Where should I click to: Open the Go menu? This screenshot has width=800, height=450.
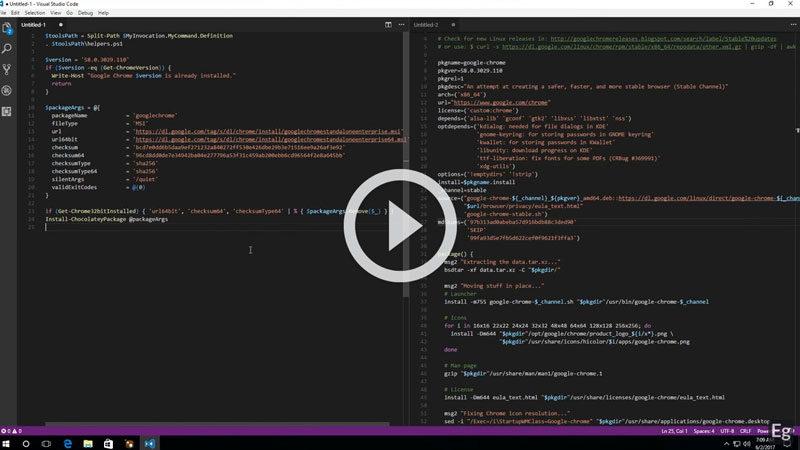[69, 13]
